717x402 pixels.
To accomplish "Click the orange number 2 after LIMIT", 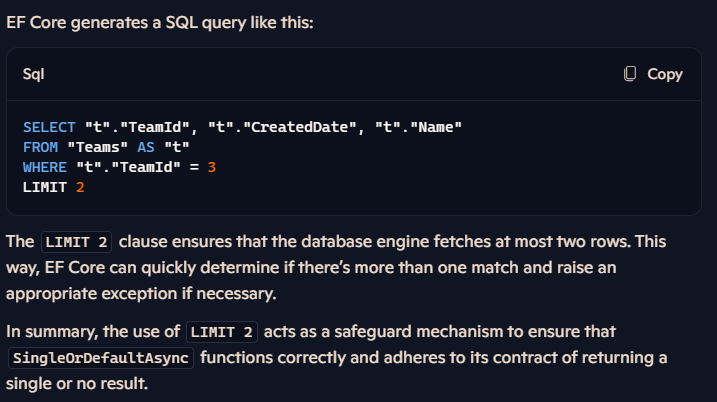I will click(x=80, y=188).
